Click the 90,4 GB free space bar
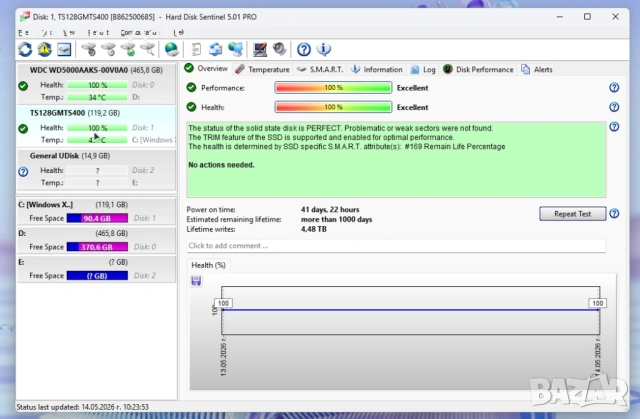Viewport: 640px width, 419px height. point(97,218)
